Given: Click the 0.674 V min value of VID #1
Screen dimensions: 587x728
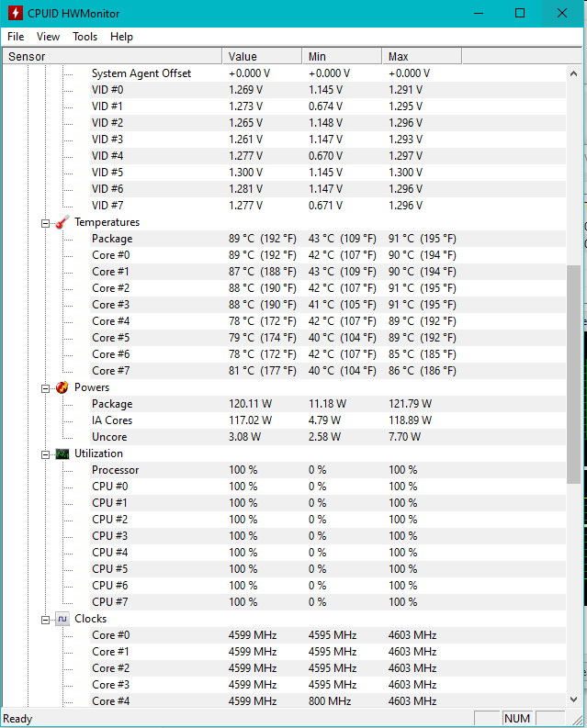Looking at the screenshot, I should pos(325,106).
